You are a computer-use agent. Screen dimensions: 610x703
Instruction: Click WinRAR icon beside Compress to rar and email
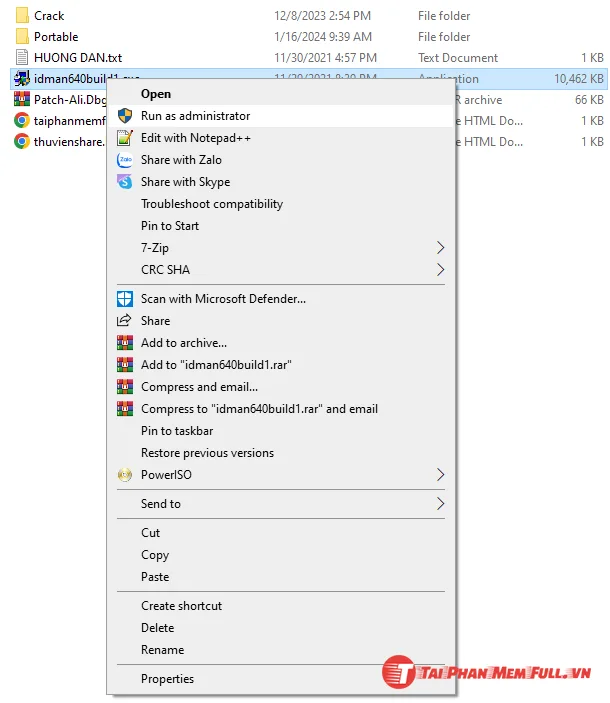(x=125, y=408)
